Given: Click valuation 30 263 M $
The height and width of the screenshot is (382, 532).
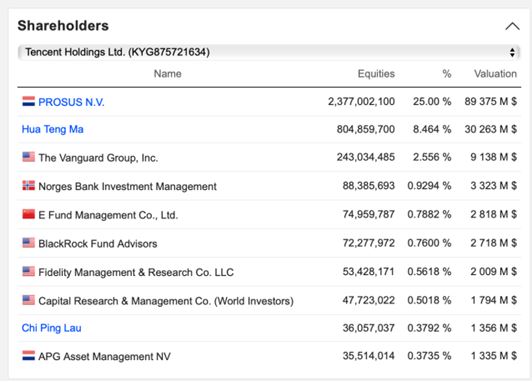Looking at the screenshot, I should [x=491, y=129].
